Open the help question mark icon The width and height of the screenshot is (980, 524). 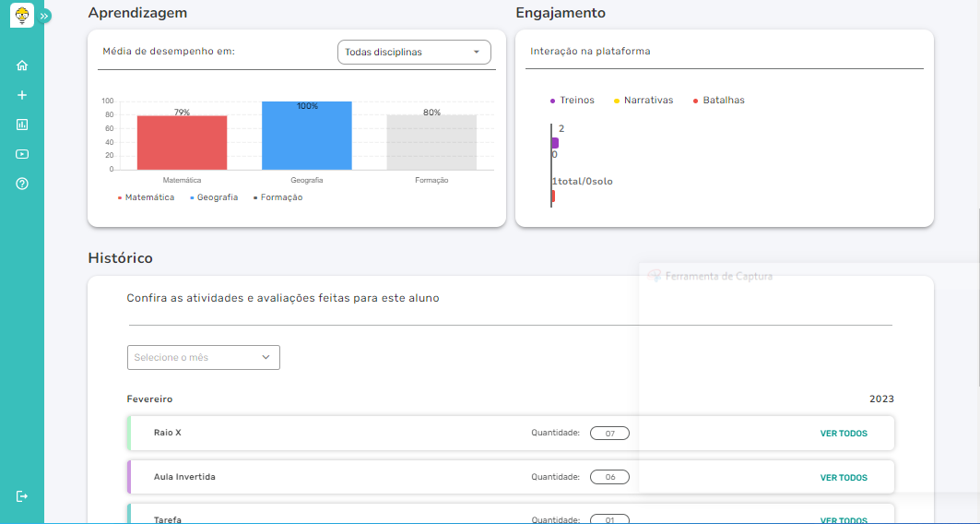point(22,184)
